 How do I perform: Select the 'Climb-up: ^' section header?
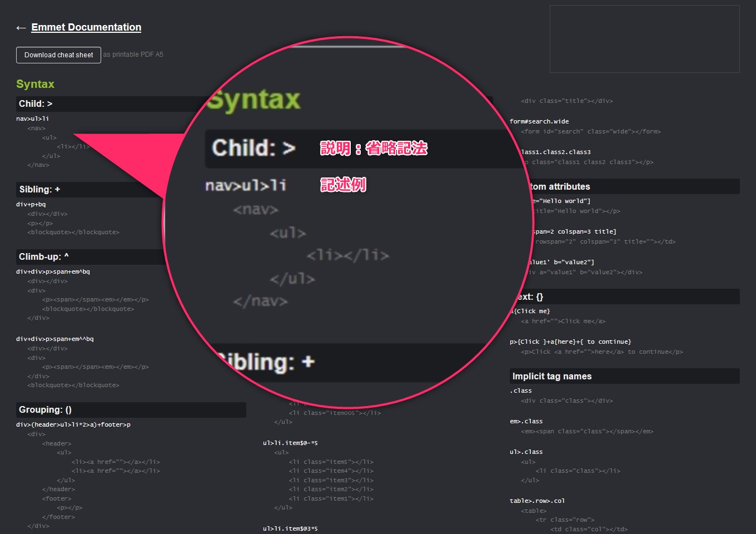pyautogui.click(x=92, y=257)
